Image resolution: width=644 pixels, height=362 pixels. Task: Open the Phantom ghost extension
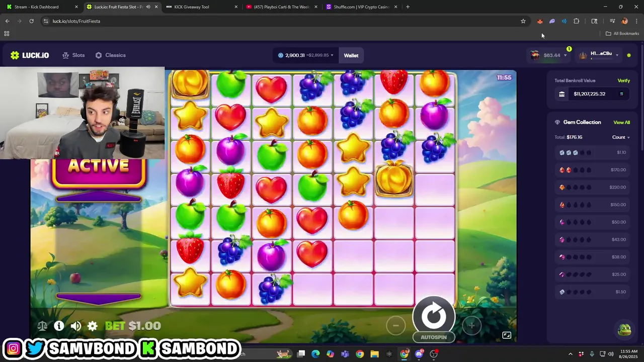[x=552, y=21]
